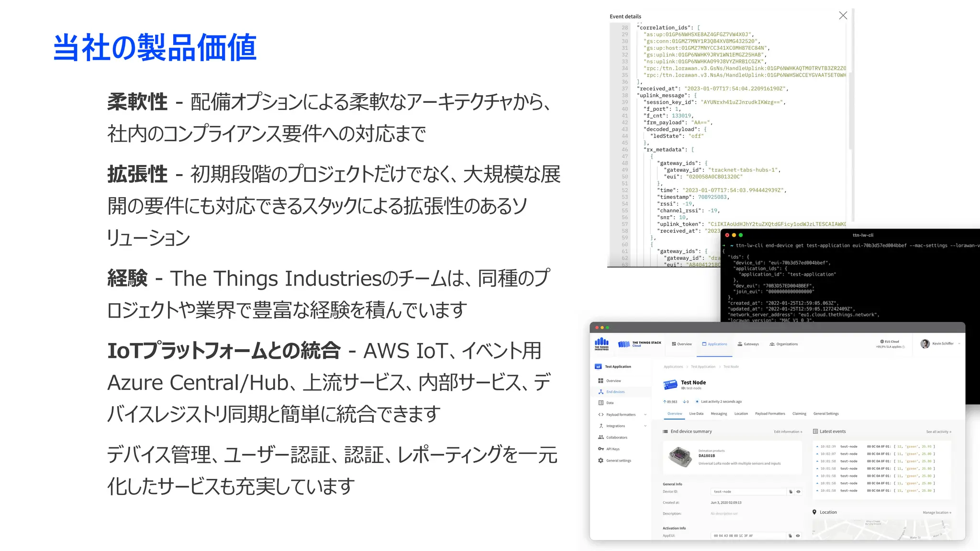The width and height of the screenshot is (980, 551).
Task: Click the Location map preview
Action: point(881,529)
